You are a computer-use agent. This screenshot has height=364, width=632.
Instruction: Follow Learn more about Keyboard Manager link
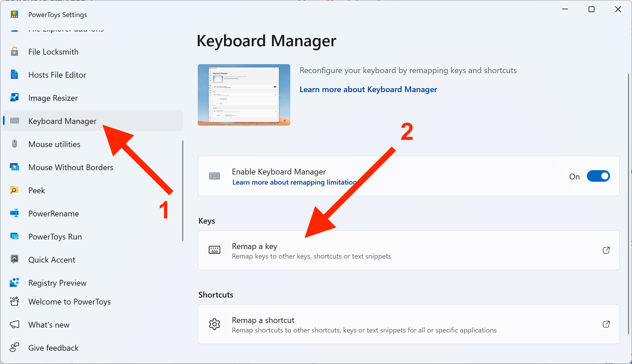click(x=368, y=90)
